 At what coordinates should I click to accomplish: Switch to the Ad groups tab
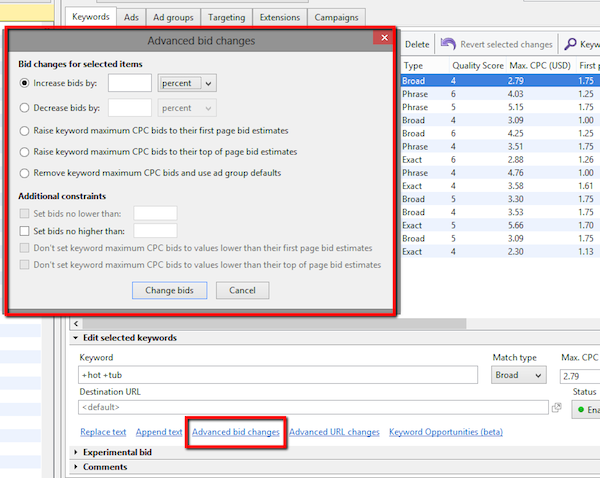(x=172, y=17)
